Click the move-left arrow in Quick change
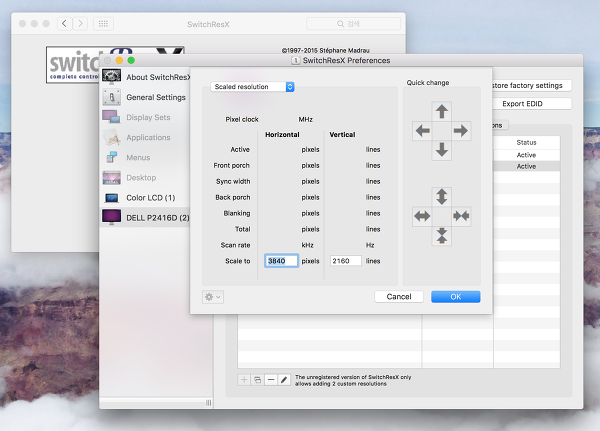The width and height of the screenshot is (600, 431). point(422,131)
